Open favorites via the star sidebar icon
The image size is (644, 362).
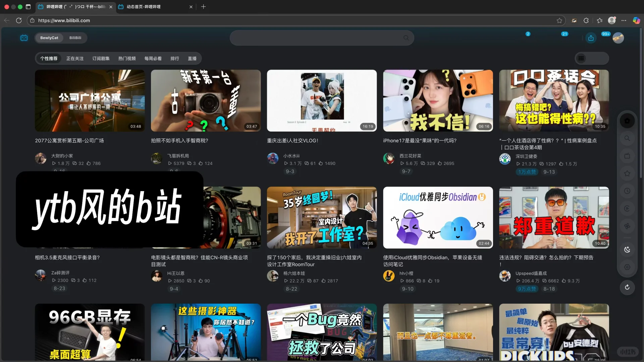click(x=627, y=173)
